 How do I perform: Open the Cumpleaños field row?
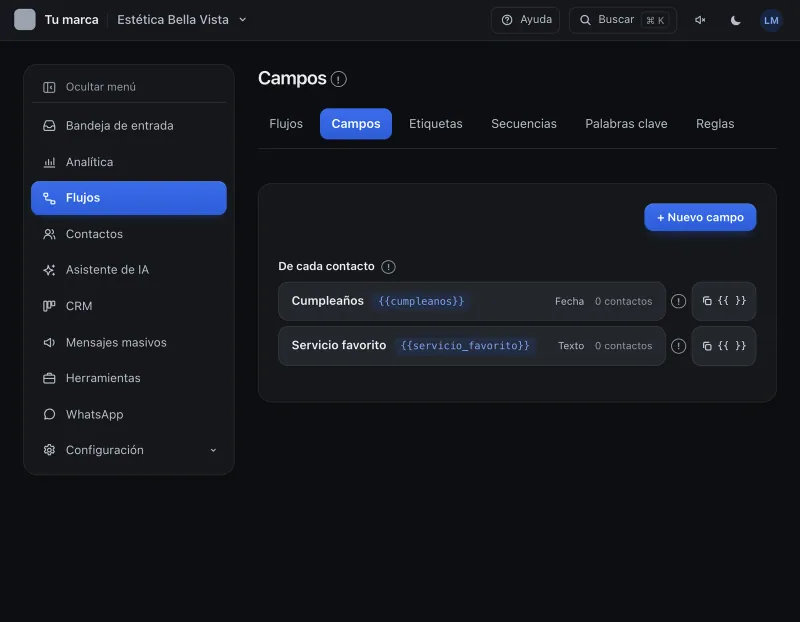[471, 301]
